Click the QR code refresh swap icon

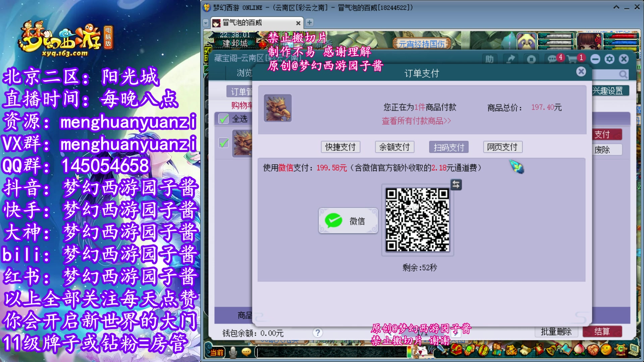tap(456, 184)
